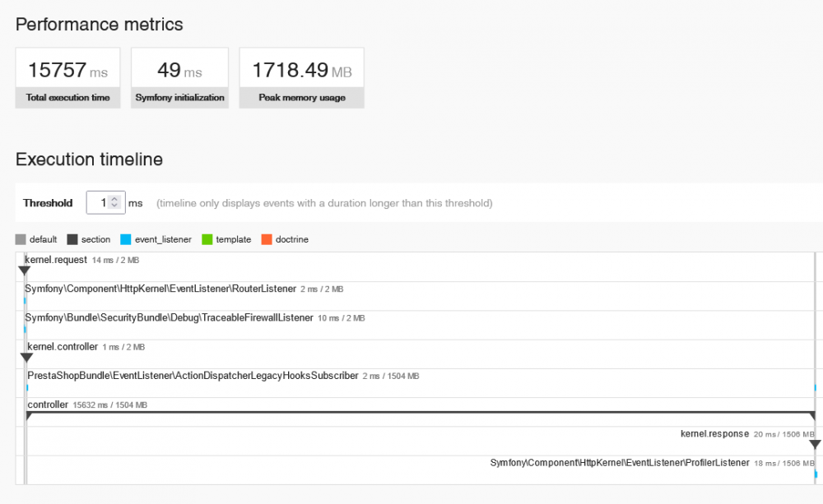Click the TraceableFirewallListener event bar
The width and height of the screenshot is (823, 504).
pos(26,329)
